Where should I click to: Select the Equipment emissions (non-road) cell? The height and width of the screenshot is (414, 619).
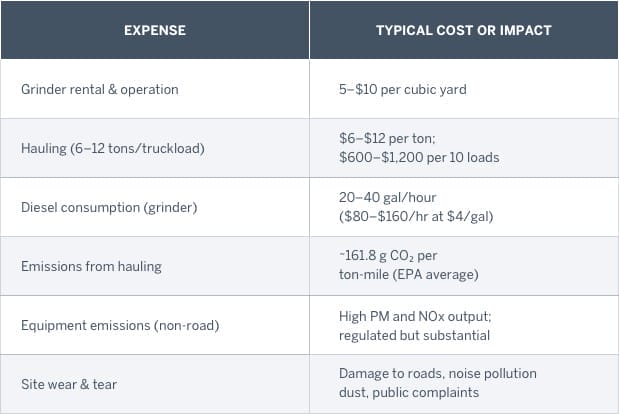coord(118,325)
